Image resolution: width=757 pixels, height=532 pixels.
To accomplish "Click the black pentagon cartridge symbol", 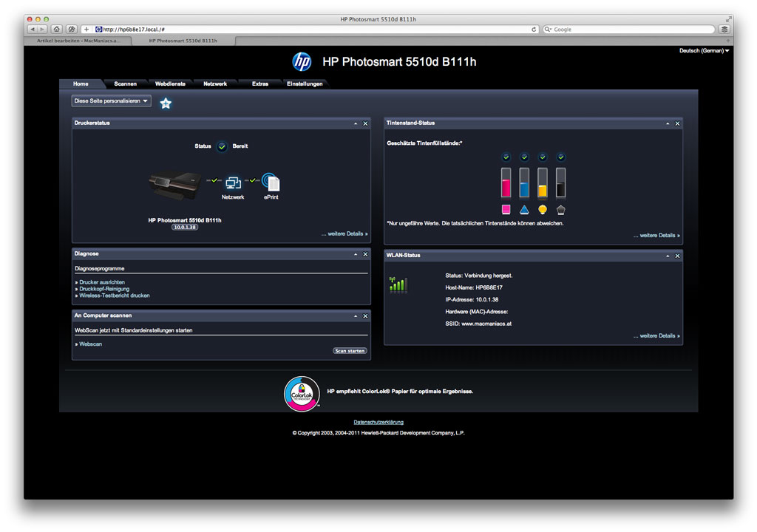I will pyautogui.click(x=560, y=210).
